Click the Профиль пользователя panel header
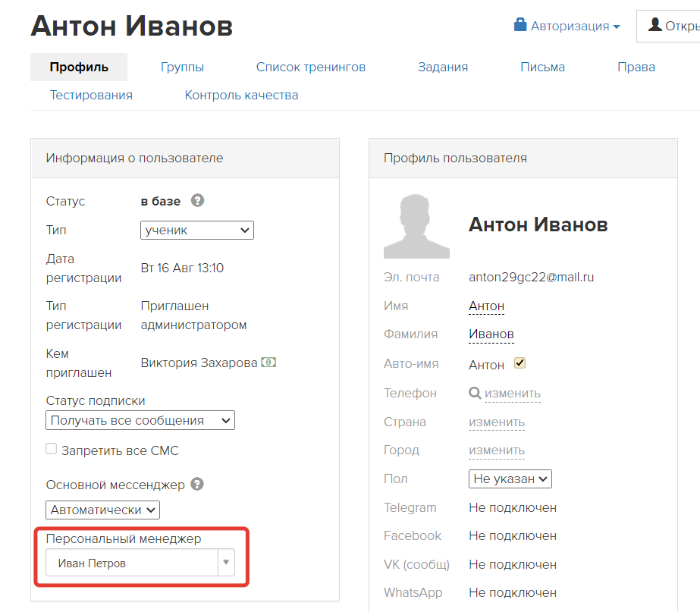 coord(523,158)
